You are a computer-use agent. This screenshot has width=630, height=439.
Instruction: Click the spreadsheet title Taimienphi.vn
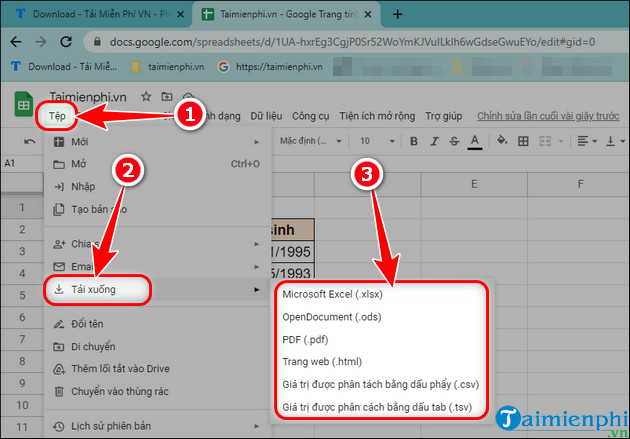coord(88,97)
